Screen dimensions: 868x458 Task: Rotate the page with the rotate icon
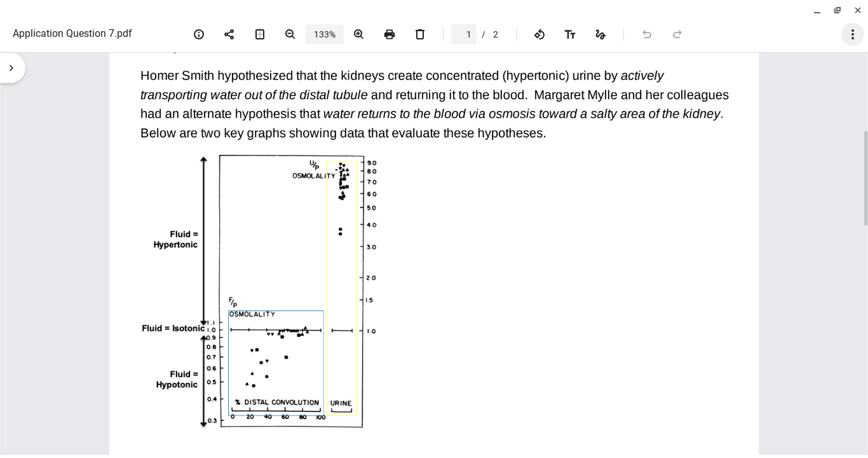539,34
